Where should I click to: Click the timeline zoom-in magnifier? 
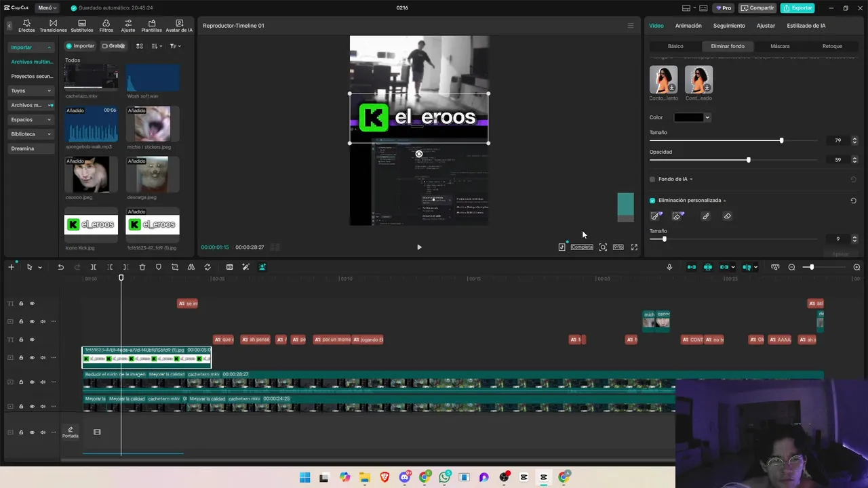(856, 267)
